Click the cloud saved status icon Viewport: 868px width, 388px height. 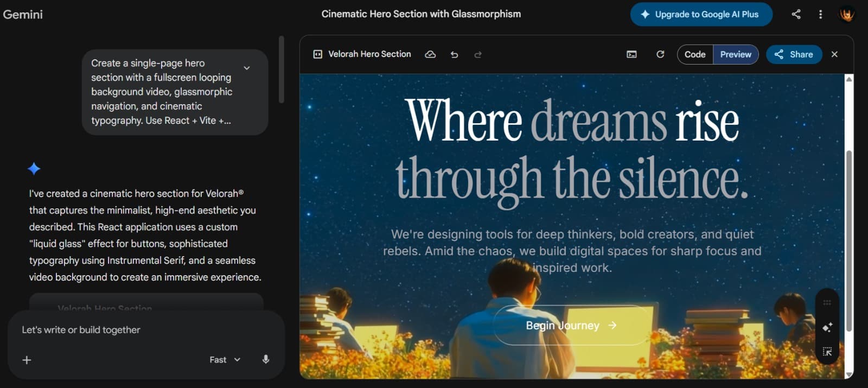click(430, 54)
